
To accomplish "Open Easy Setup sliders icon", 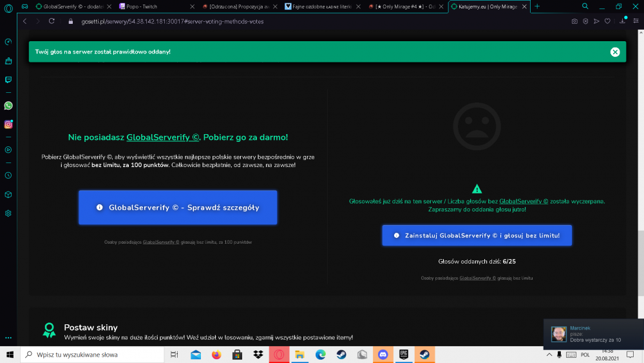I will [x=636, y=21].
